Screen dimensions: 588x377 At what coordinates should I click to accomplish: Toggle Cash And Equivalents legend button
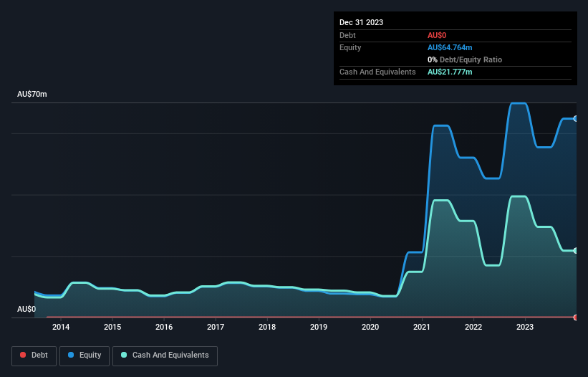pyautogui.click(x=165, y=355)
